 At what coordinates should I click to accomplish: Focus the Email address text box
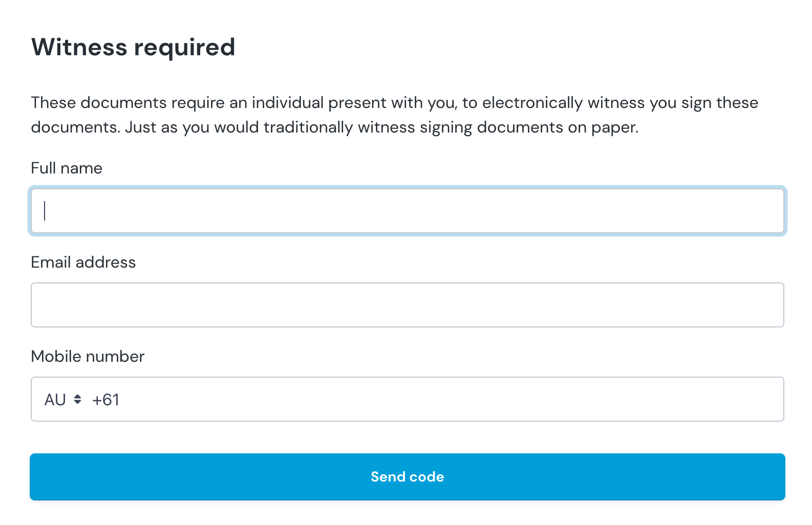pyautogui.click(x=407, y=305)
